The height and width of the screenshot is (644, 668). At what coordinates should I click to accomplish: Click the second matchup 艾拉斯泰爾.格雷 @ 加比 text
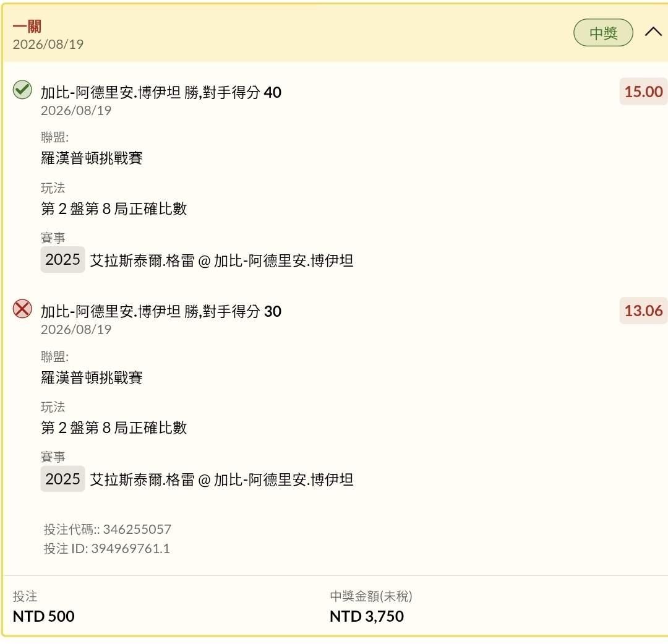point(221,480)
